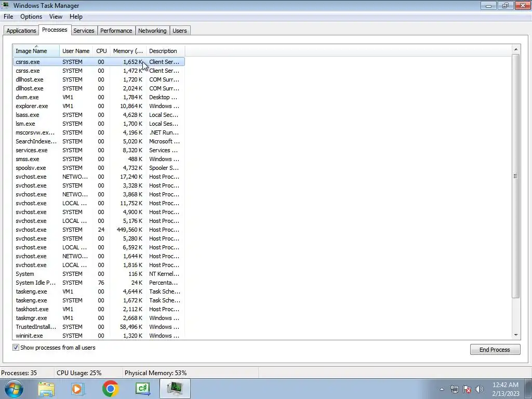532x399 pixels.
Task: Open the Help menu
Action: pyautogui.click(x=76, y=17)
